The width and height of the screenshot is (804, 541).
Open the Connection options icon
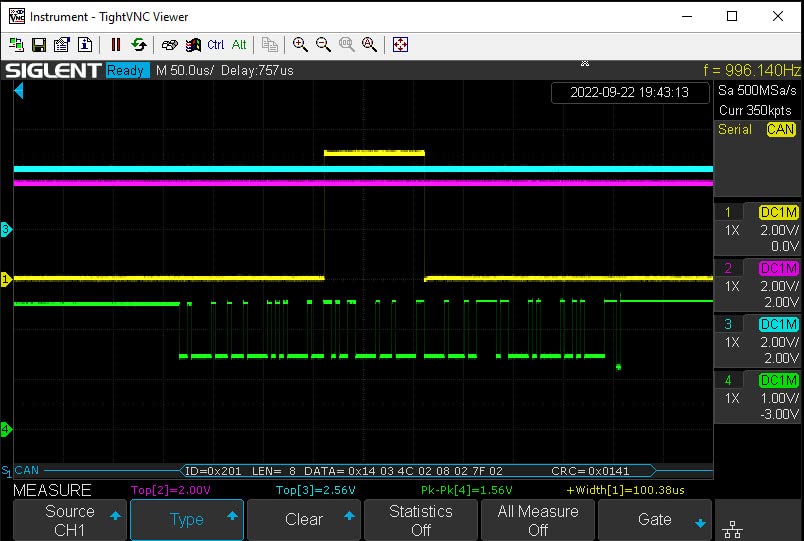point(62,45)
